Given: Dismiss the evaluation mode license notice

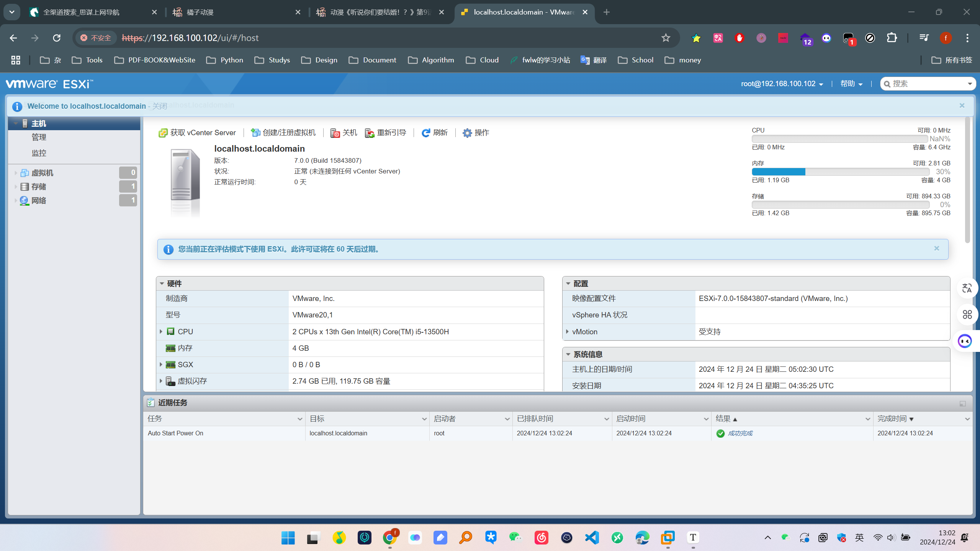Looking at the screenshot, I should pyautogui.click(x=936, y=249).
